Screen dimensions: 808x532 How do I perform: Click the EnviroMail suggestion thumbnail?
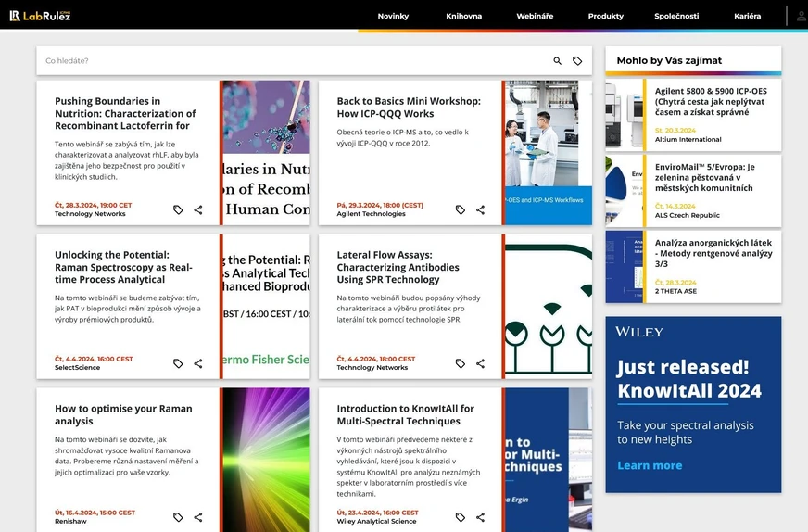point(624,191)
